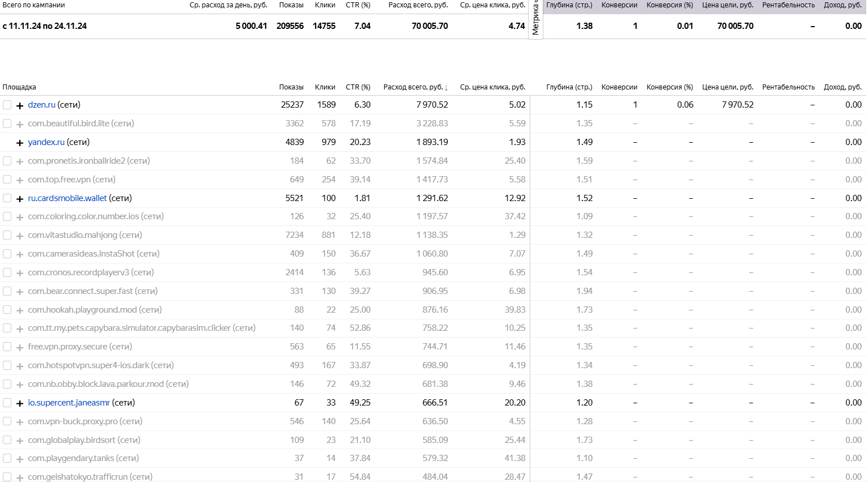Click yandex.ru CTR value 20.23
The height and width of the screenshot is (482, 868).
360,142
